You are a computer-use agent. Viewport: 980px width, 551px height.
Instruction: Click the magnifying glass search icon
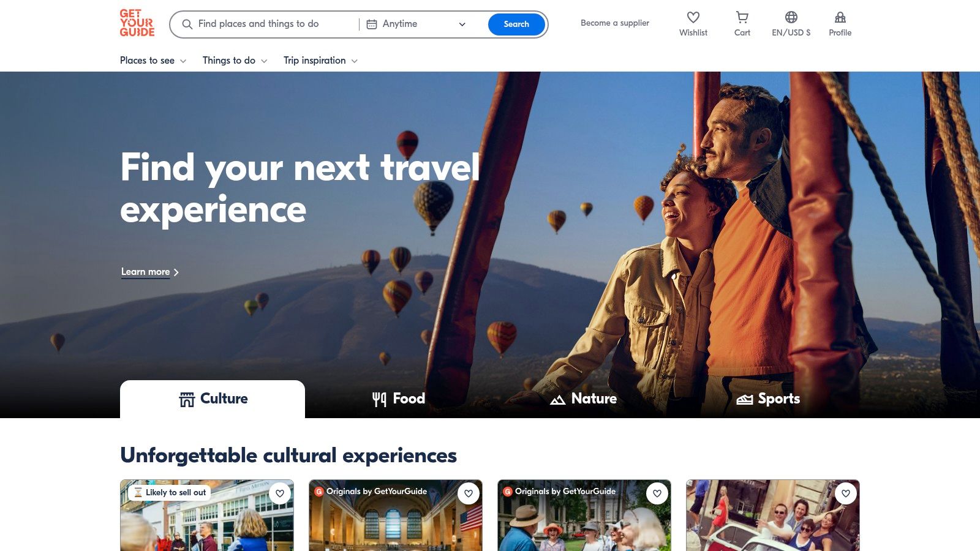(187, 24)
